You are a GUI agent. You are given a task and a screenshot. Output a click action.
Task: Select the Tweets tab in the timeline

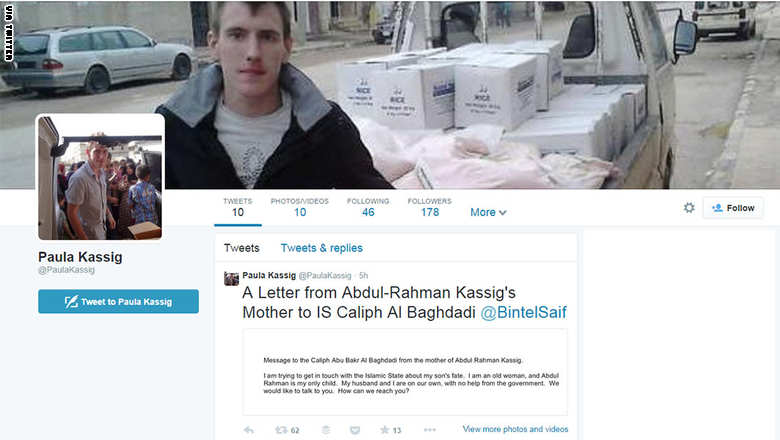point(241,248)
